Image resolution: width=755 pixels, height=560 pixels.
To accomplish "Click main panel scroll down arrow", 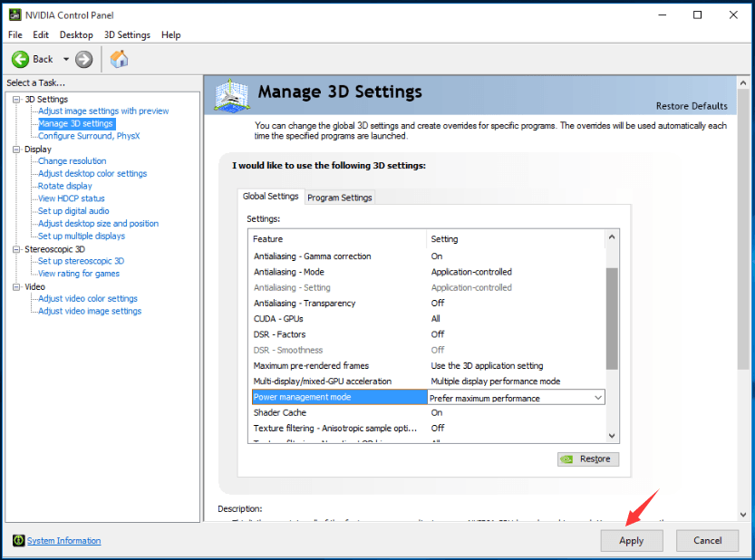I will (743, 515).
